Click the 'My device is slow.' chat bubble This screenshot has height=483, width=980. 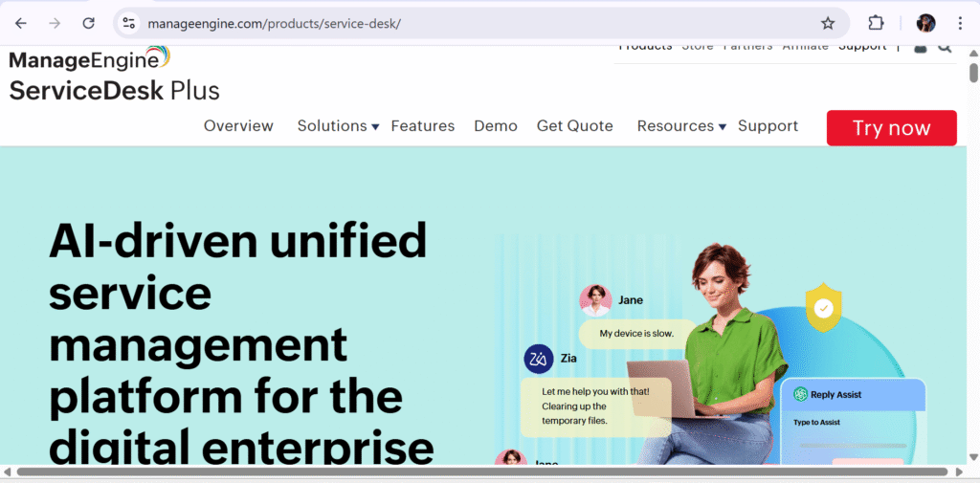[x=636, y=334]
